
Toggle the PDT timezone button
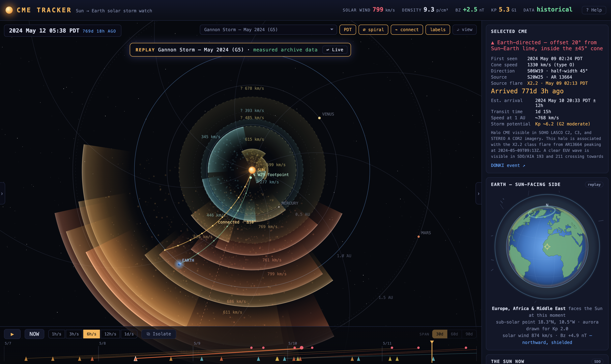[x=348, y=30]
